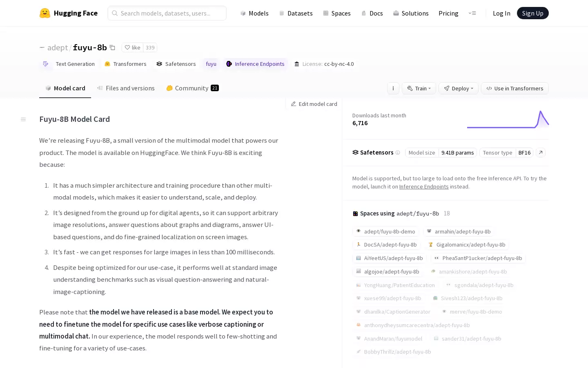This screenshot has width=588, height=368.
Task: Follow the Inference Endpoints link in the notice
Action: pos(424,186)
